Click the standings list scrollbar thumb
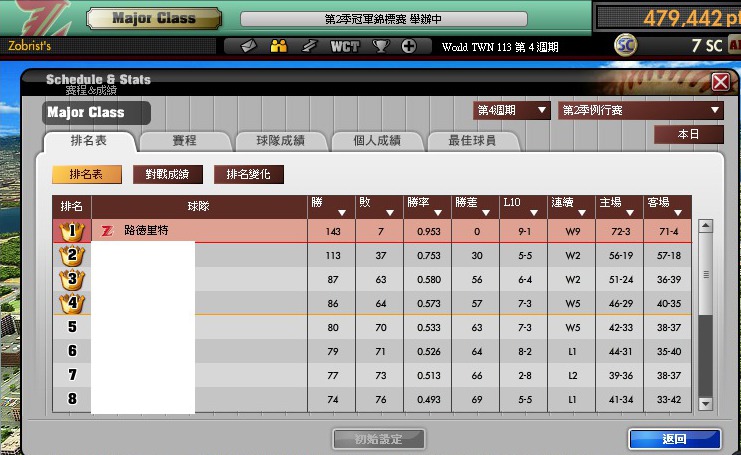741x455 pixels. (705, 274)
